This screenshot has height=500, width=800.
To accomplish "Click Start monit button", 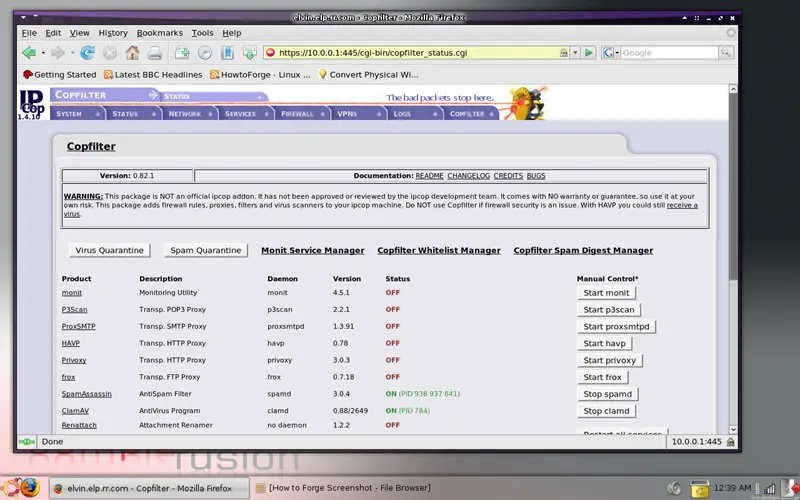I will [x=606, y=293].
